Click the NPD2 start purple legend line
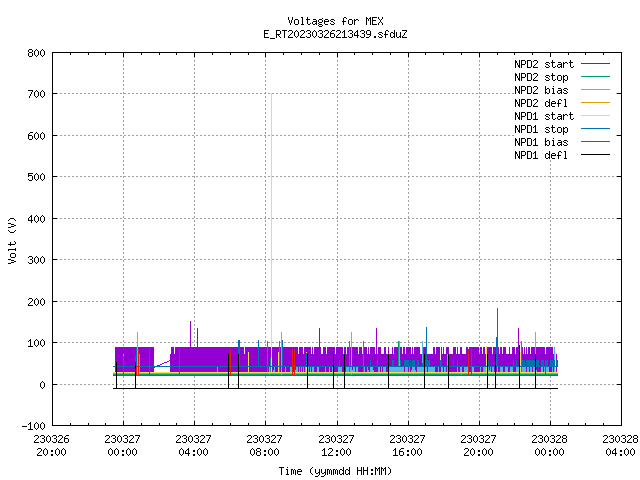The width and height of the screenshot is (640, 480). coord(595,64)
